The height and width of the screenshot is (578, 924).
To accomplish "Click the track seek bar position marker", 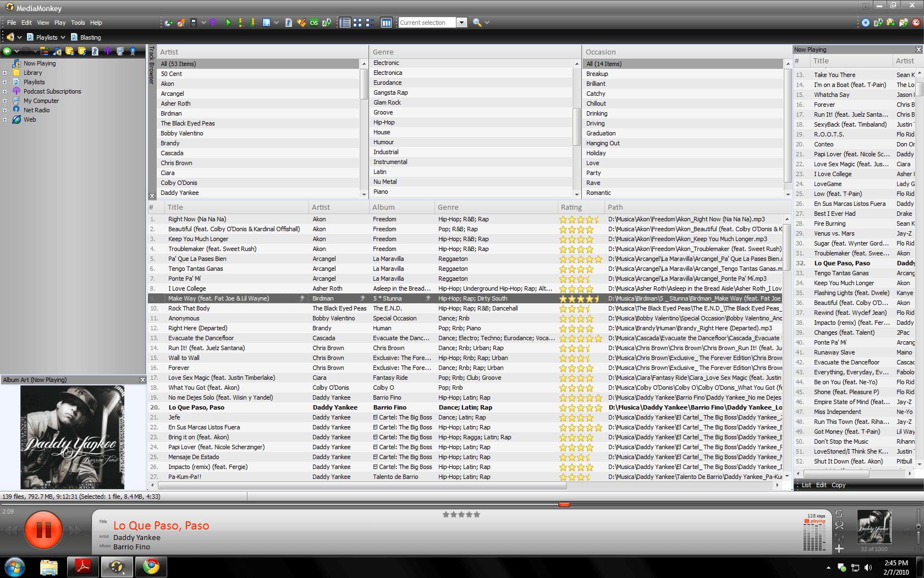I will click(x=564, y=504).
